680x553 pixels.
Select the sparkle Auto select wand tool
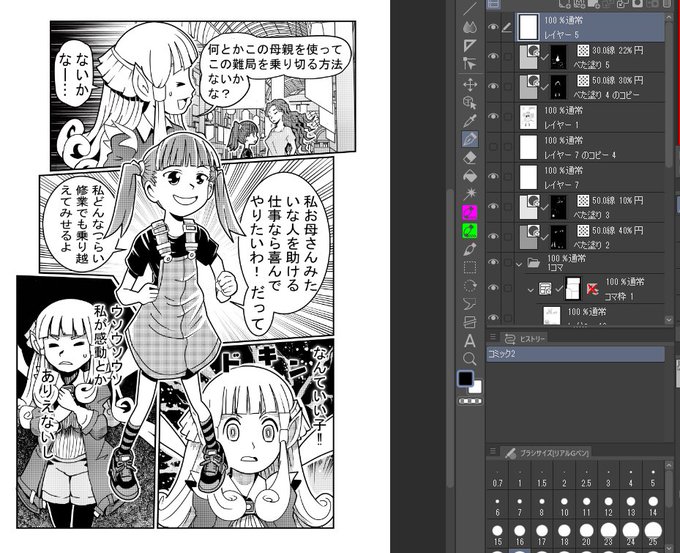(x=470, y=193)
